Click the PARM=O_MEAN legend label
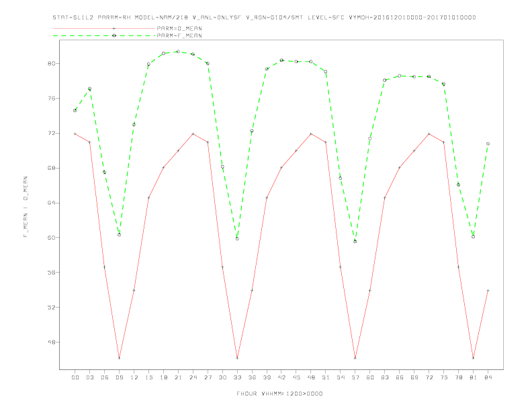The image size is (532, 411). point(179,28)
